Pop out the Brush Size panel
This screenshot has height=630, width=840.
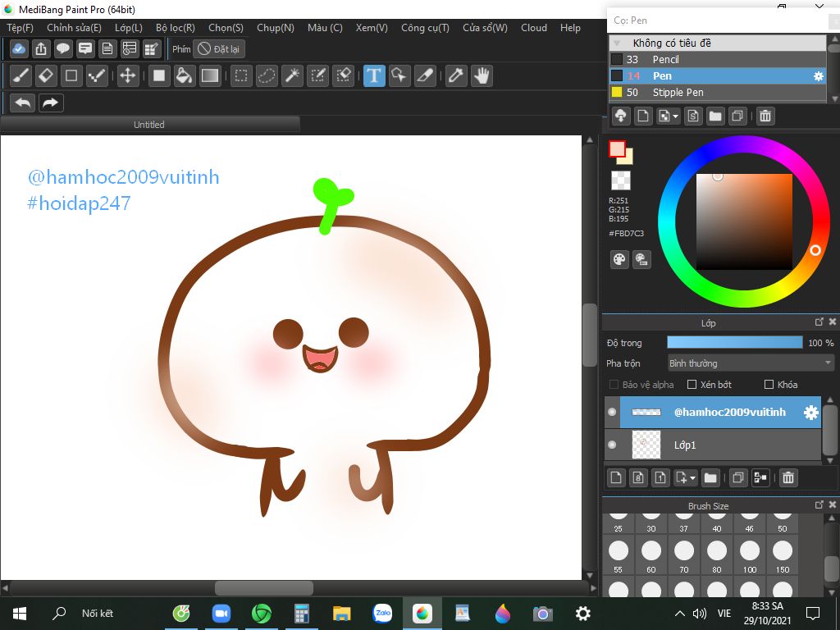pyautogui.click(x=819, y=505)
